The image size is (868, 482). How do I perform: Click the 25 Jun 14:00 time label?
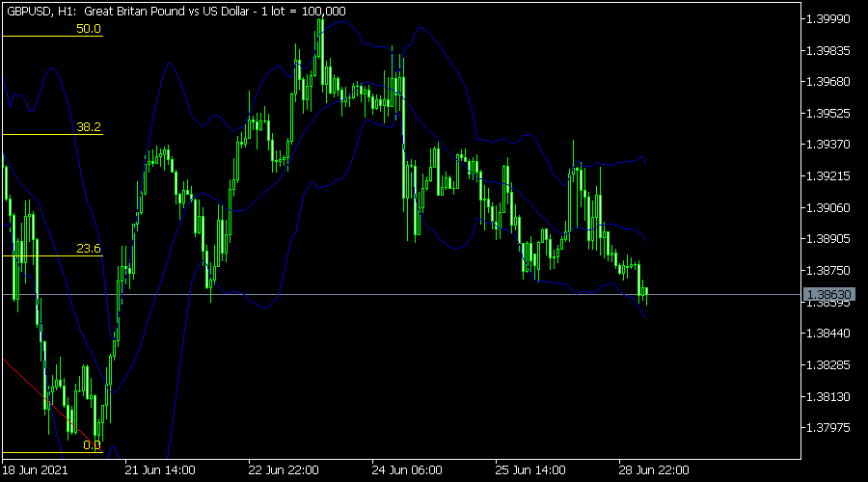click(x=530, y=470)
